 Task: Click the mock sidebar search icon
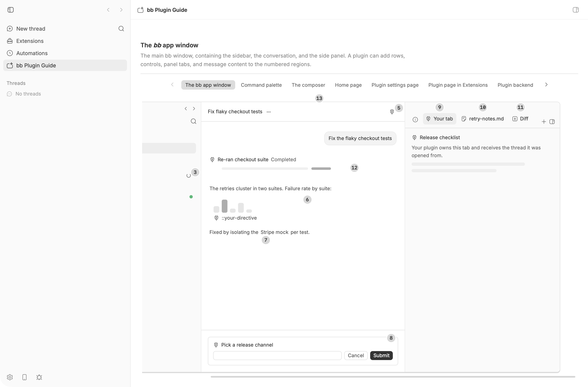click(193, 121)
